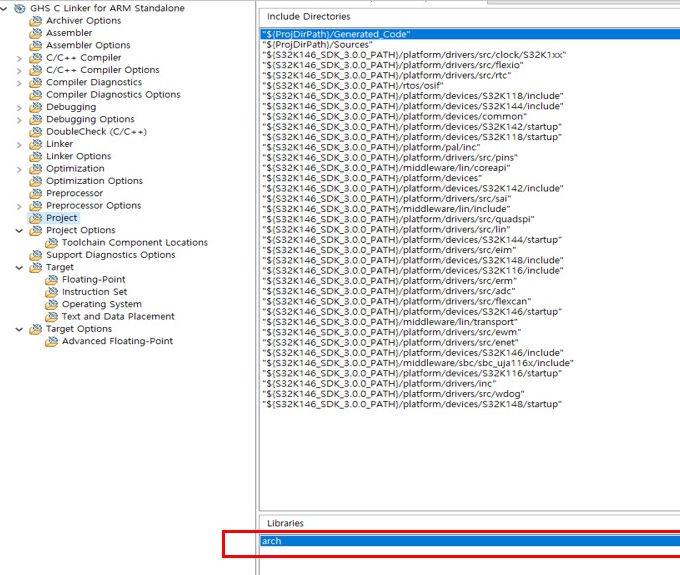Viewport: 680px width, 575px height.
Task: Select Text and Data Placement settings
Action: tap(118, 317)
